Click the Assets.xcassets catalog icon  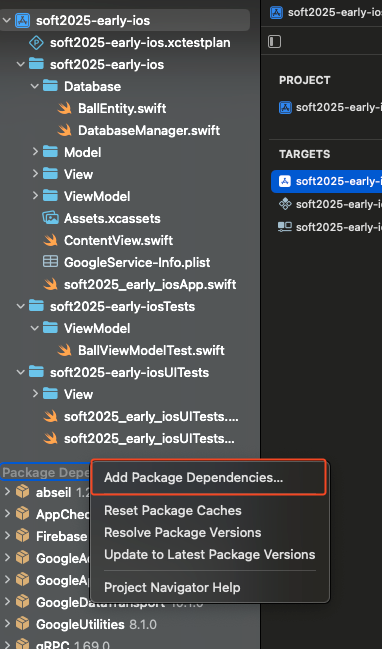coord(50,218)
